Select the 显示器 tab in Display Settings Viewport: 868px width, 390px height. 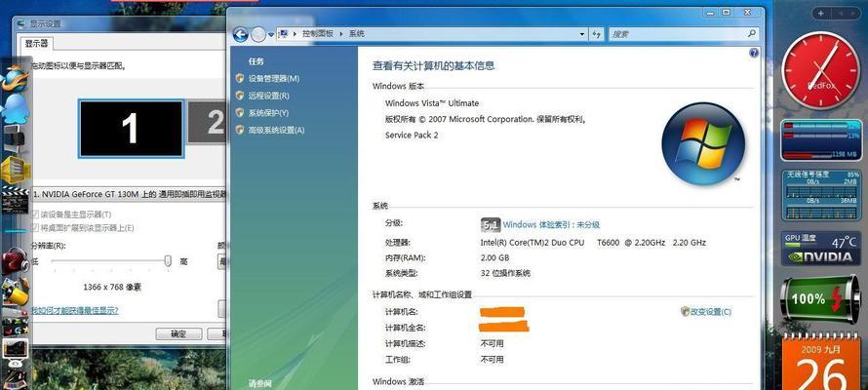[x=36, y=43]
